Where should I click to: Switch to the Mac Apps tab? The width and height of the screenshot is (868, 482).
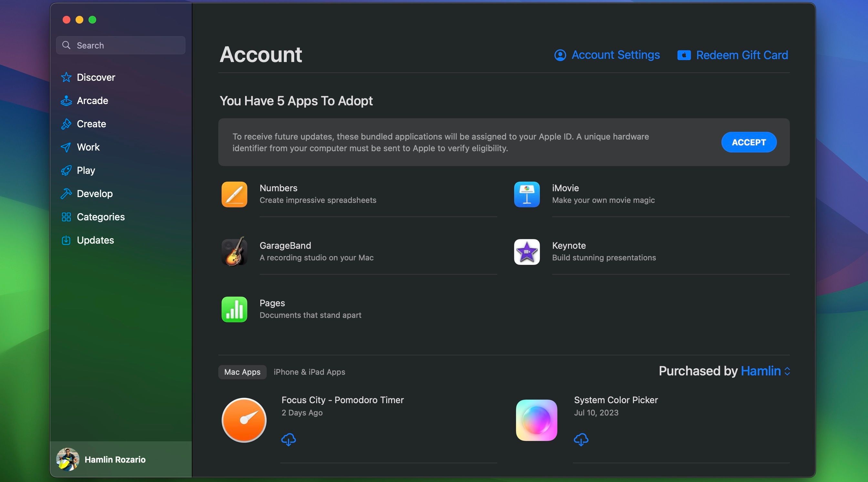tap(242, 372)
